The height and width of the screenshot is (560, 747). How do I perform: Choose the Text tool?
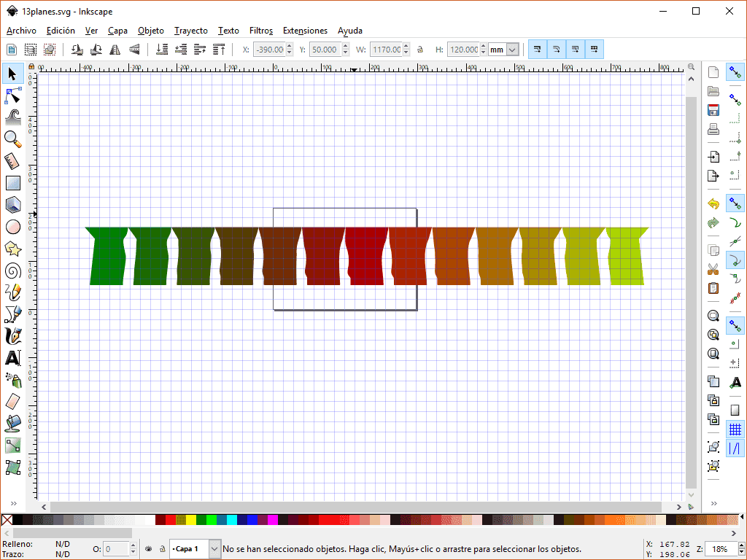click(12, 358)
